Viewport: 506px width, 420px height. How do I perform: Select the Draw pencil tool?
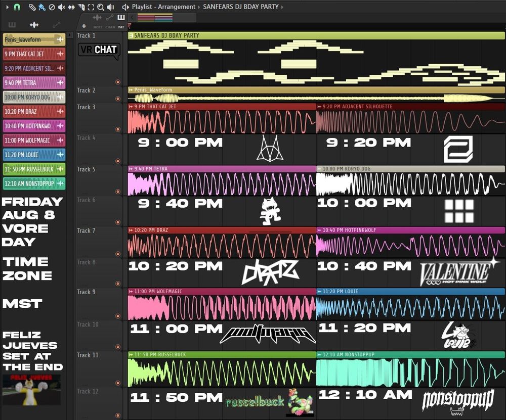[x=32, y=7]
